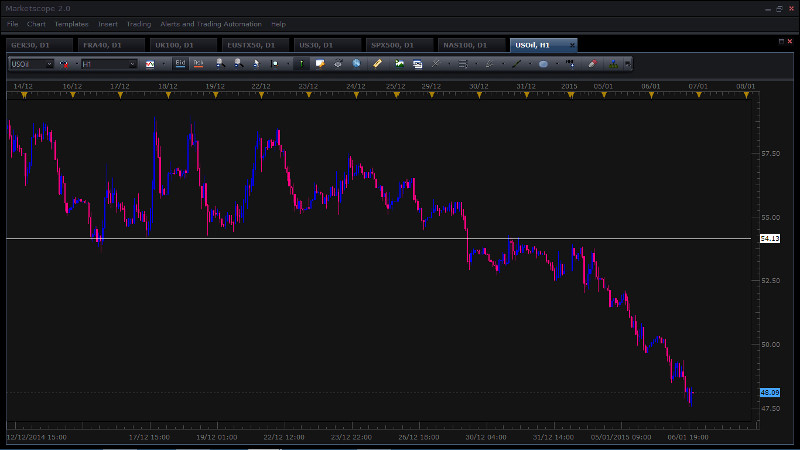Screen dimensions: 800x450
Task: Close the USOil, H1 tab
Action: pos(572,45)
